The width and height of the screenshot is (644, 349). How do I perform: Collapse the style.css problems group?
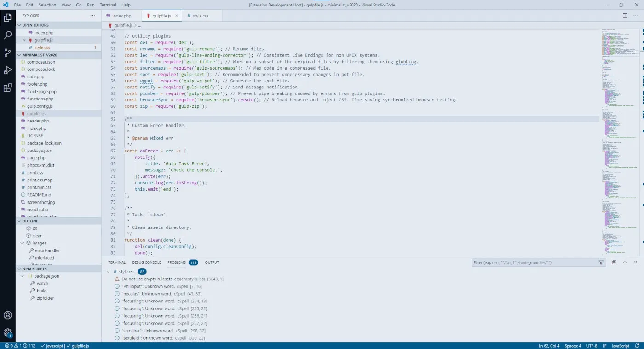point(108,272)
